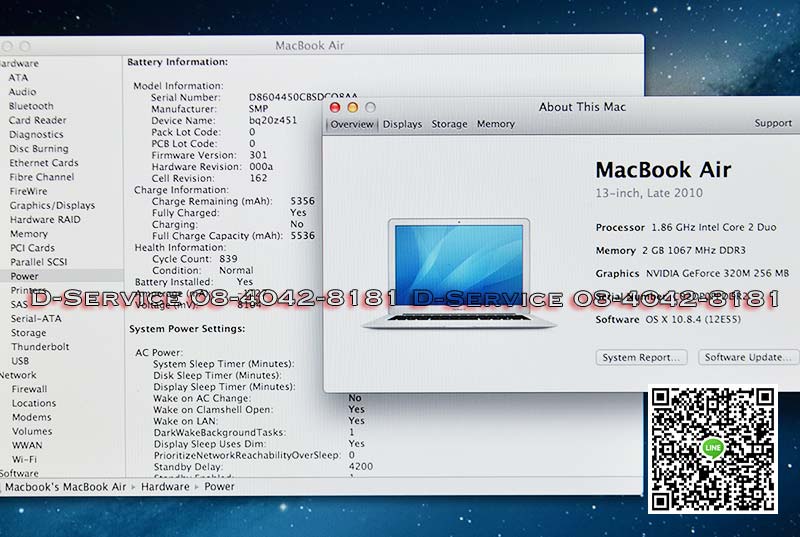Select Modems in the sidebar
This screenshot has height=537, width=800.
(32, 417)
